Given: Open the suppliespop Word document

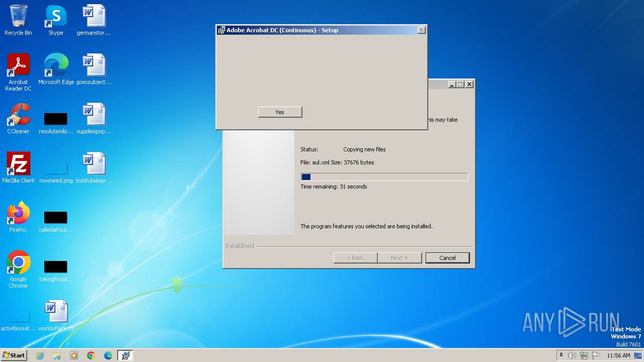Looking at the screenshot, I should click(94, 119).
